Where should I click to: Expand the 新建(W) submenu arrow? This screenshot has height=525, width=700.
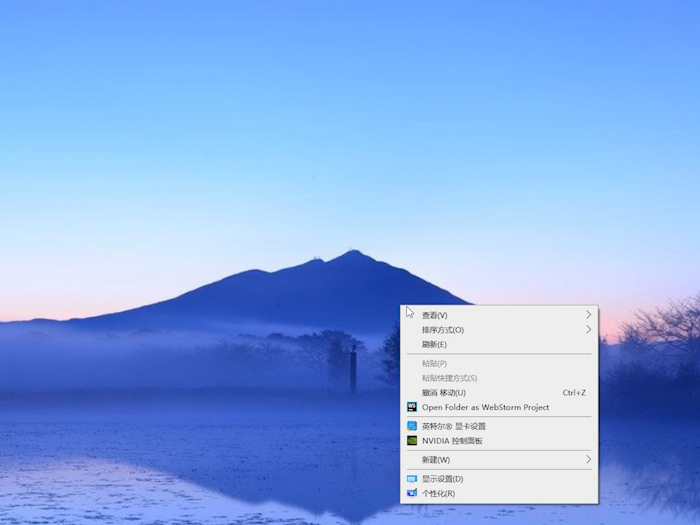[x=588, y=460]
